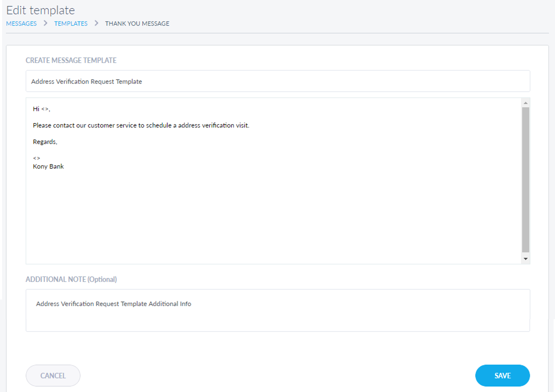Click the 'Kony Bank' signature text

coord(48,166)
